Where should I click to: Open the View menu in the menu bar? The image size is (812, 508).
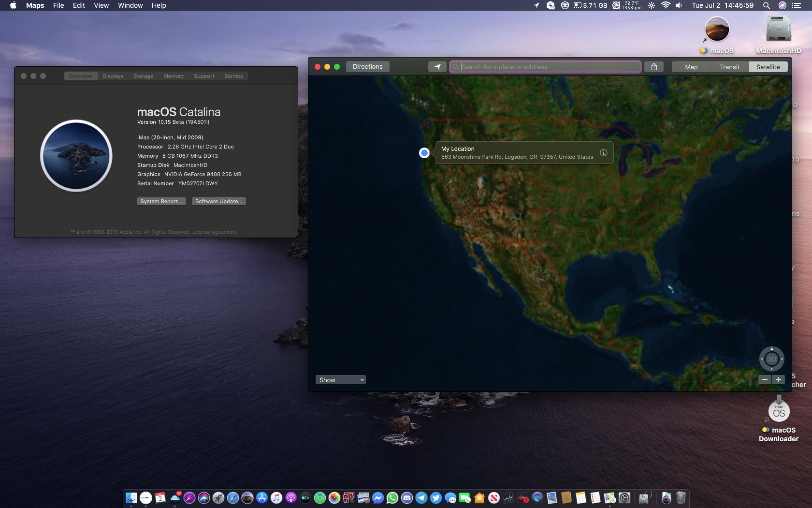(x=101, y=5)
